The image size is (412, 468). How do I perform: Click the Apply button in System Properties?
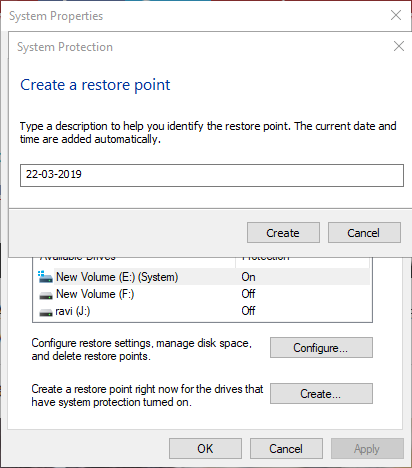click(x=367, y=448)
